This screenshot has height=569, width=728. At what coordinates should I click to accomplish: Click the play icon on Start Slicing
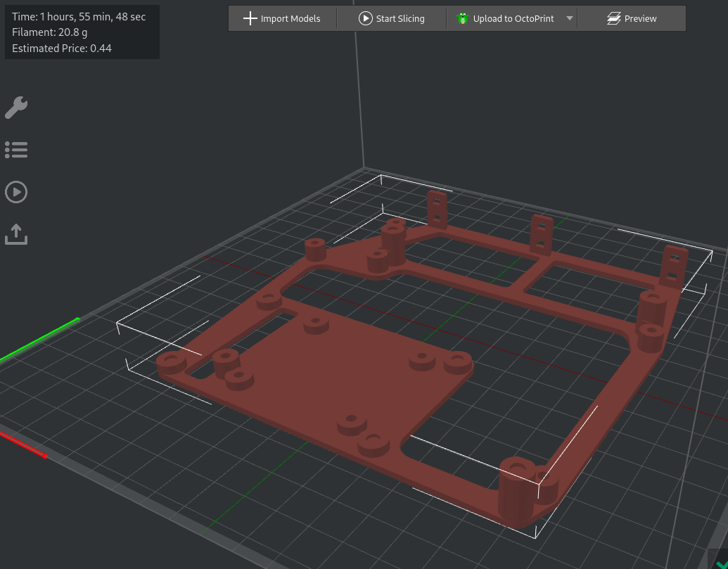(366, 18)
